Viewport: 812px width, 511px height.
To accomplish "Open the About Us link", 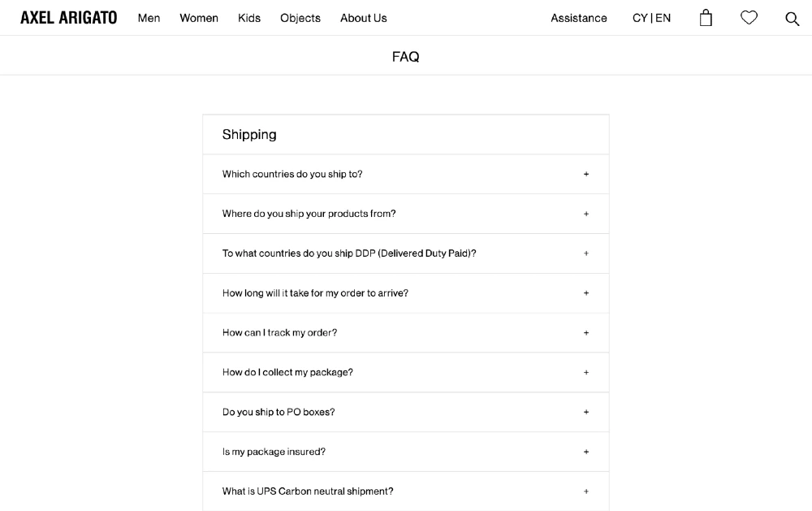I will pyautogui.click(x=363, y=18).
